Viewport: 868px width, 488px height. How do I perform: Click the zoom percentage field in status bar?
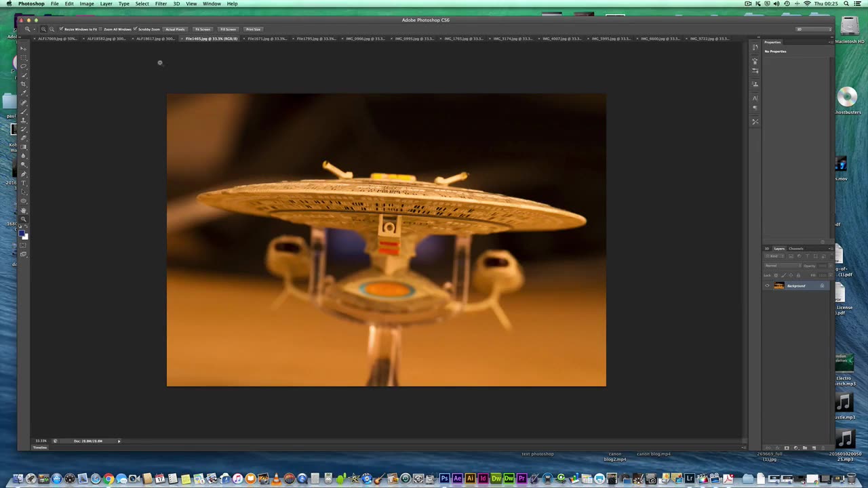[x=41, y=441]
